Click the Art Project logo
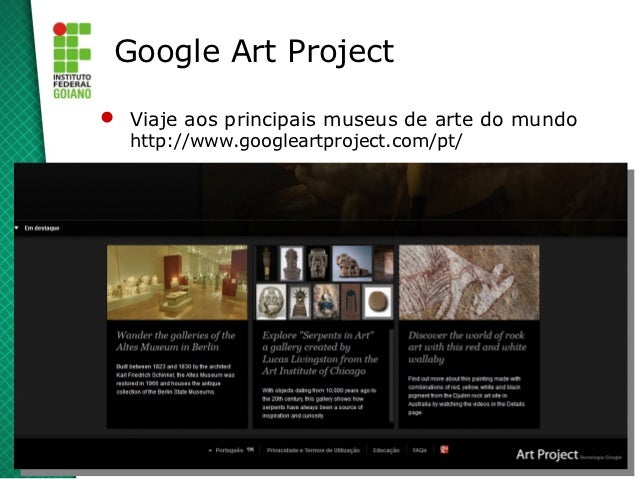638x479 pixels. click(547, 454)
